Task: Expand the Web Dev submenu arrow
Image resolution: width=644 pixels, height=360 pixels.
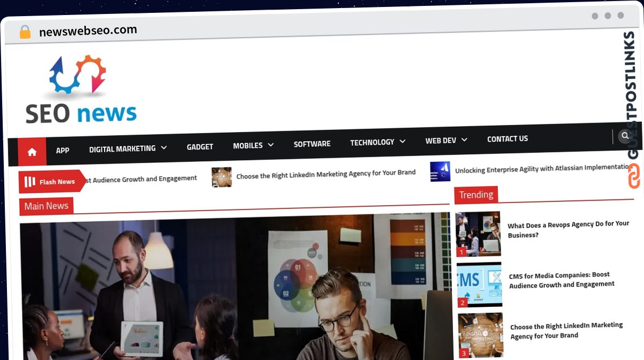Action: [x=464, y=140]
